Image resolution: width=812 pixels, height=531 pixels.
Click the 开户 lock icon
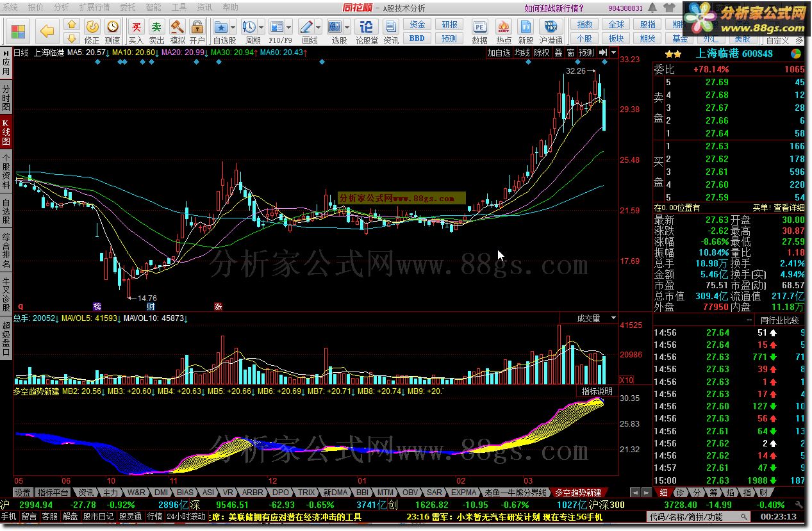(197, 27)
